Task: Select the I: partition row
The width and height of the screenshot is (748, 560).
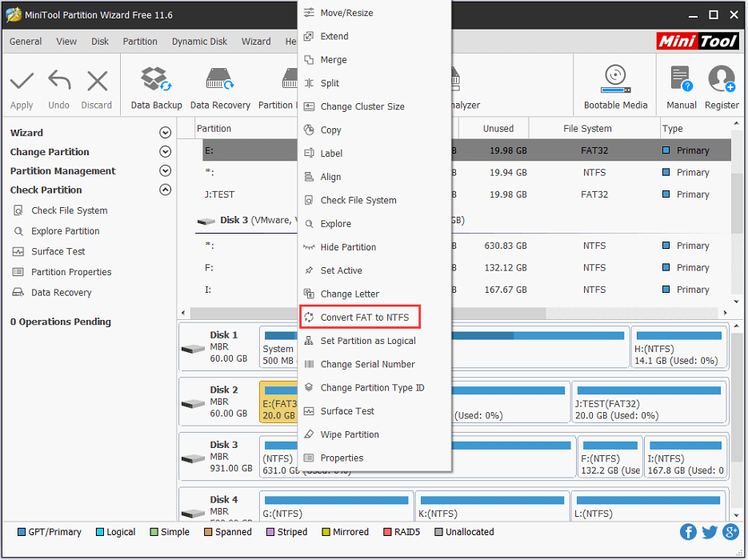Action: point(466,290)
